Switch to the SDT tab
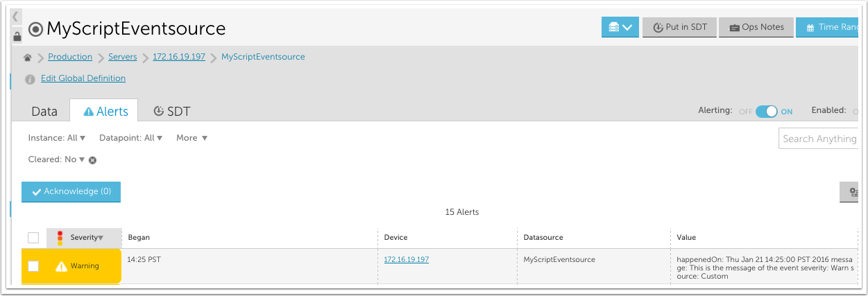This screenshot has width=868, height=296. pyautogui.click(x=171, y=112)
